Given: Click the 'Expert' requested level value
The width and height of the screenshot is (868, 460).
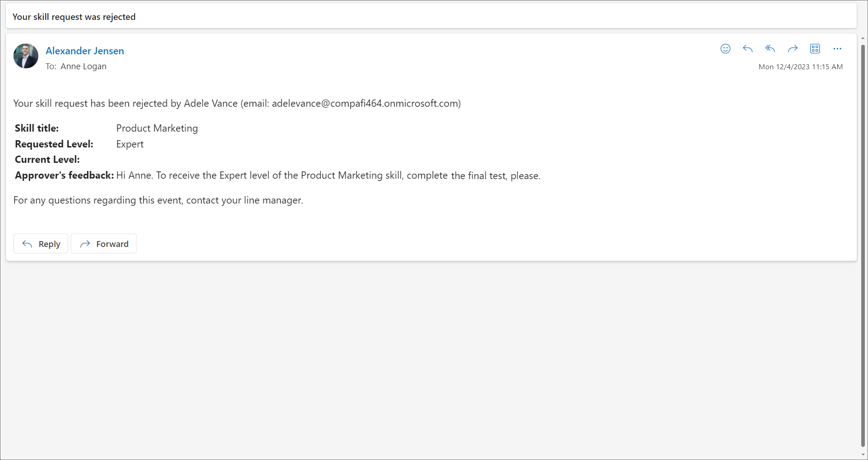Looking at the screenshot, I should tap(130, 144).
